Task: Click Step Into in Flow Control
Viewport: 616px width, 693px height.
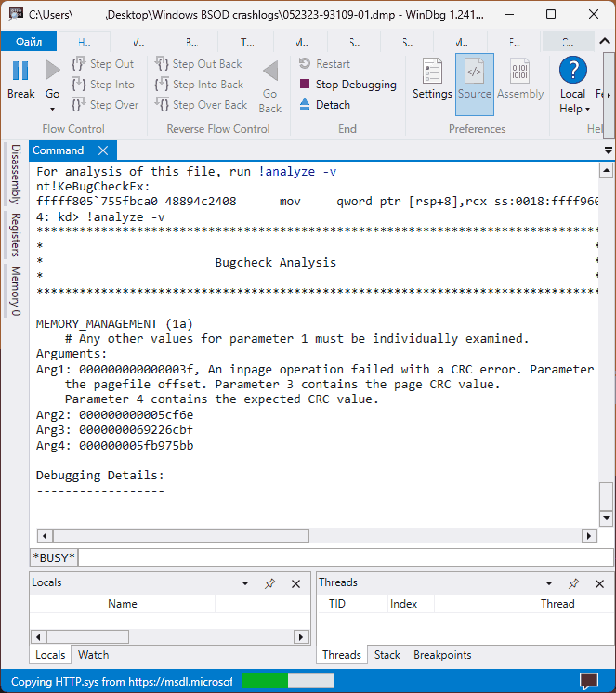Action: [102, 85]
